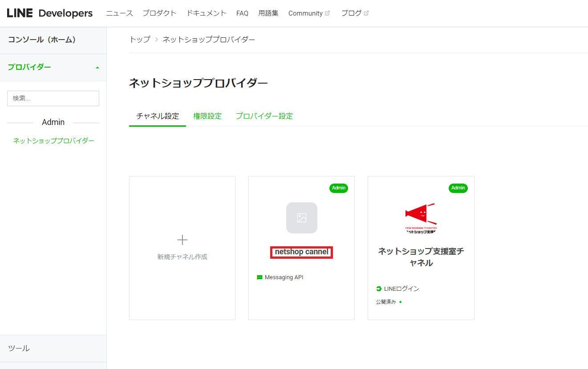
Task: Click Admin badge on ネットショップ支援室チャネル card
Action: 458,188
